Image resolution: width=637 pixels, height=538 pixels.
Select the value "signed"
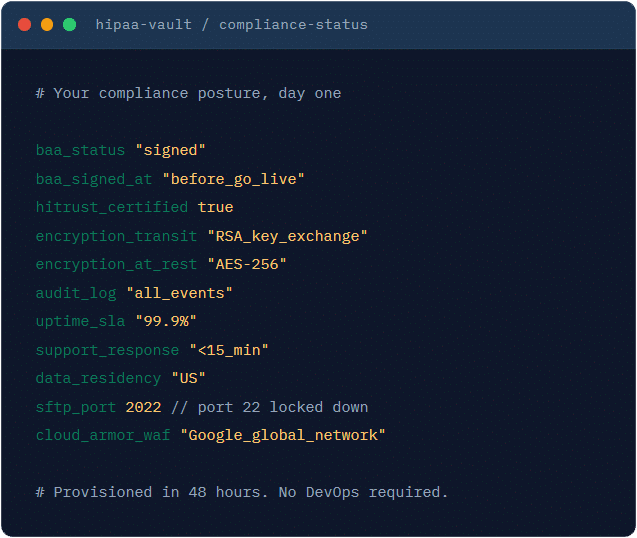point(171,150)
